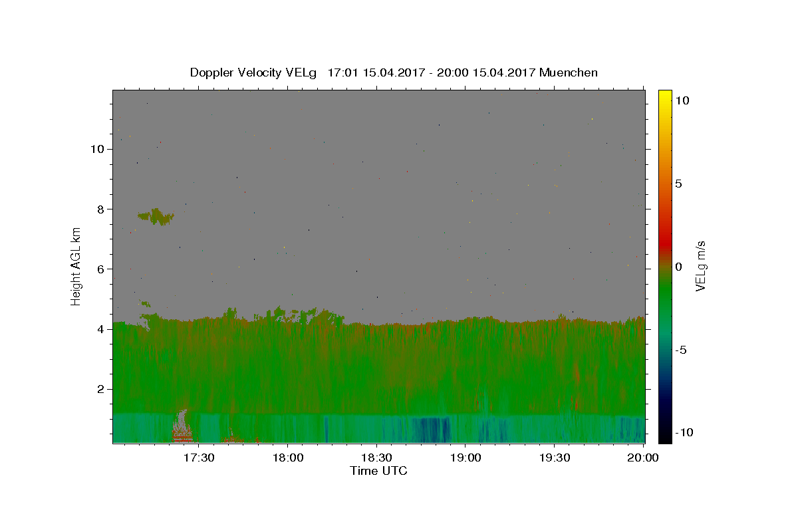Screen dimensions: 798x532
Task: Click the isolated cloud echo near 8 km
Action: (x=156, y=217)
